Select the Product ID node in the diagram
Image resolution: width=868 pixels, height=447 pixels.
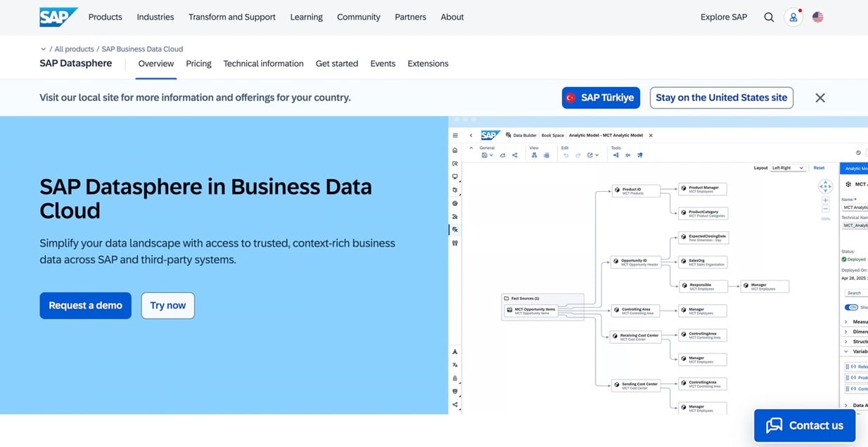point(636,190)
